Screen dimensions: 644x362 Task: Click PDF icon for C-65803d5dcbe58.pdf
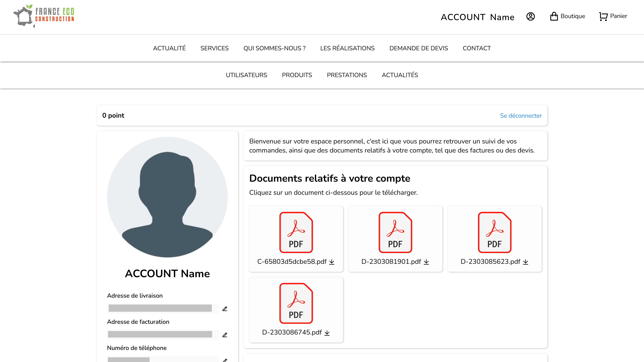[296, 232]
